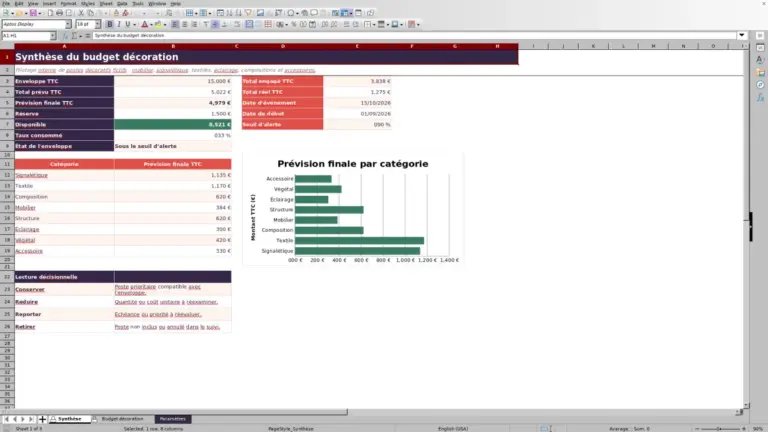This screenshot has width=768, height=432.
Task: Click the Add new sheet plus icon
Action: click(42, 419)
